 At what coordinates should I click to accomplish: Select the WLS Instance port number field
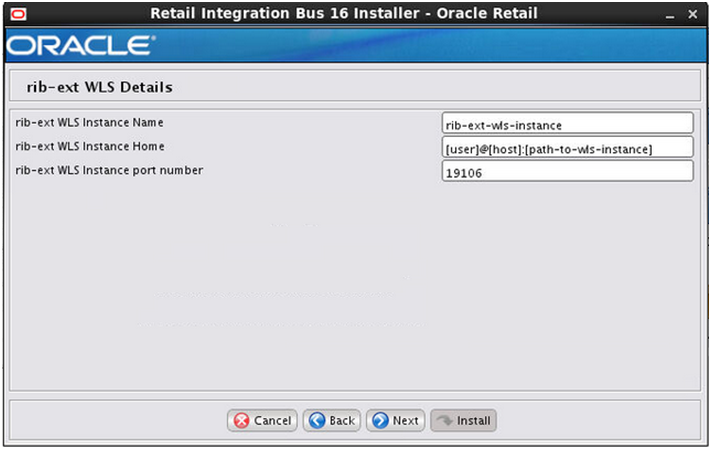coord(568,171)
